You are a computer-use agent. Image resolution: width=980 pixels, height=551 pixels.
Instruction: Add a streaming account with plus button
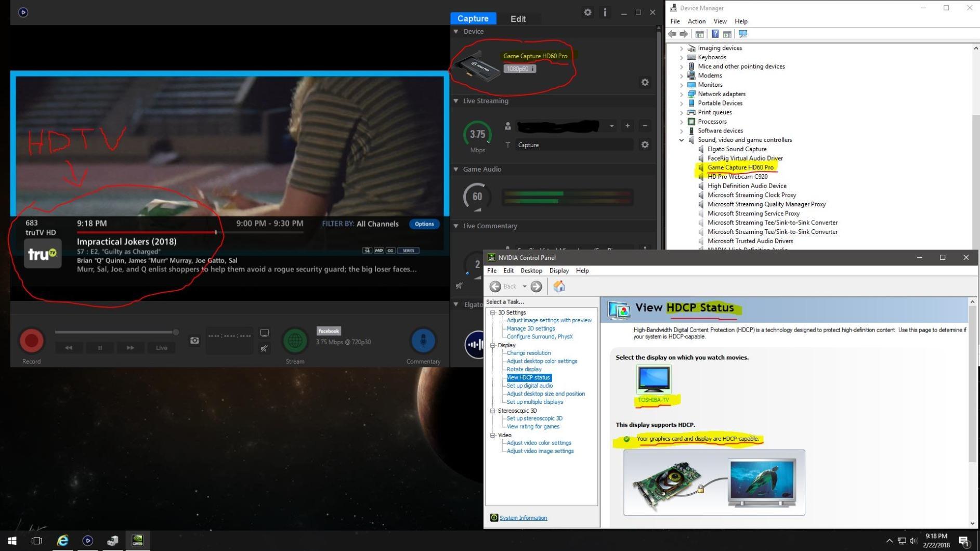pos(628,126)
